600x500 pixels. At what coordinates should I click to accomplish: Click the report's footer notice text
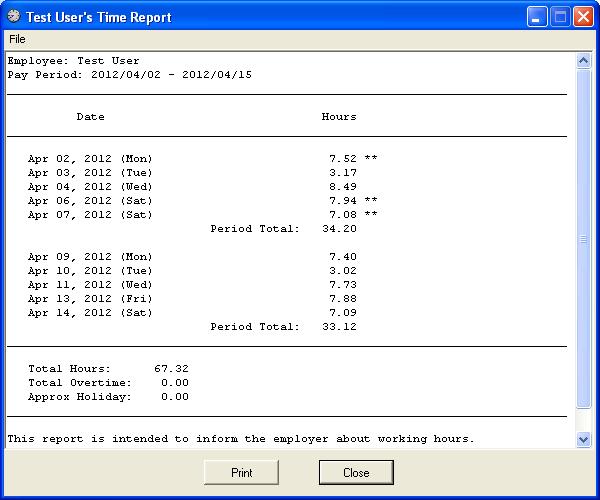[240, 439]
